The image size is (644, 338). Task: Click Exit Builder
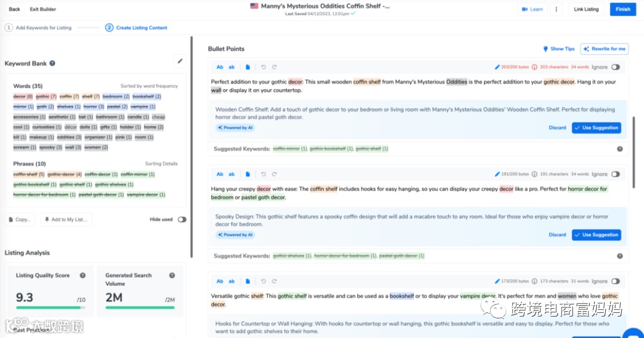click(43, 9)
